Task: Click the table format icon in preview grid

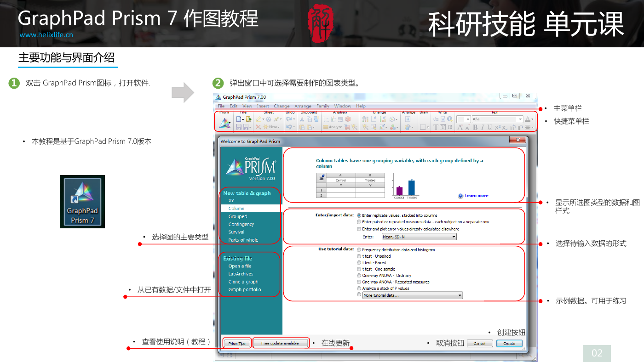Action: click(322, 177)
